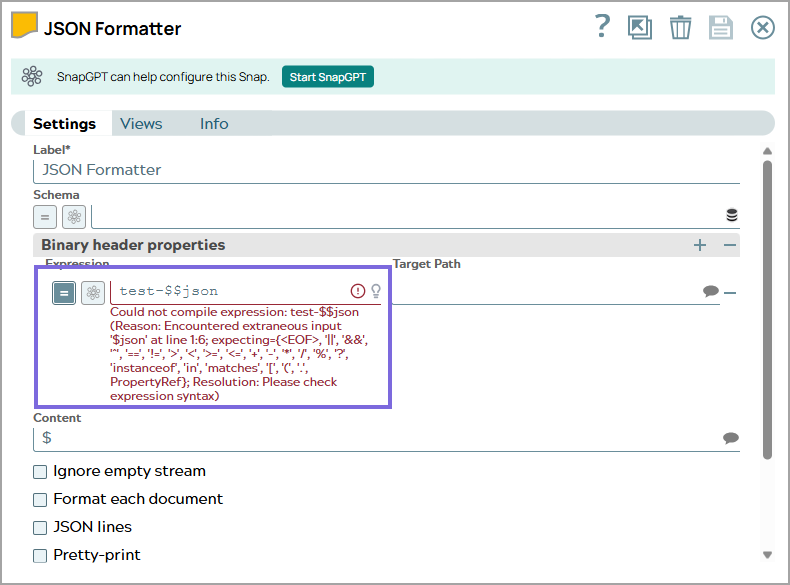Click the delete trash can icon
Viewport: 790px width, 585px height.
coord(680,27)
